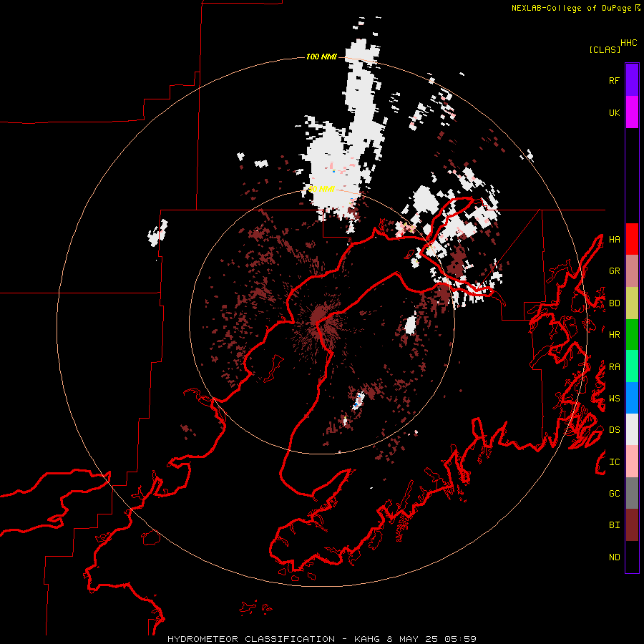Click the HHC product label
The width and height of the screenshot is (644, 644).
(x=629, y=43)
